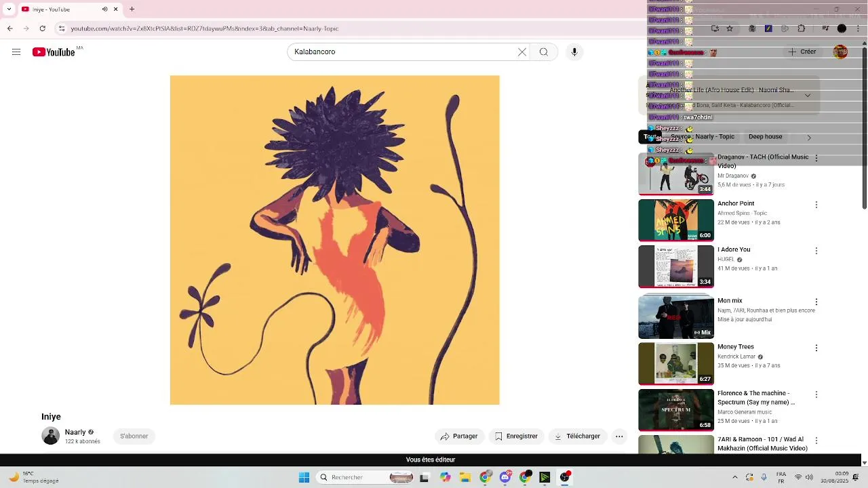Open the FRA language input switcher
Viewport: 868px width, 488px height.
click(x=781, y=477)
